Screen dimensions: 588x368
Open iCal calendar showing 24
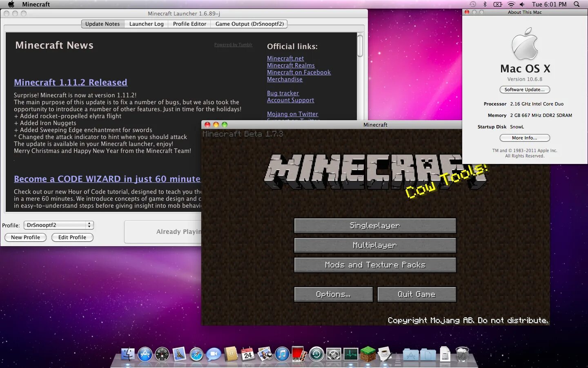248,354
